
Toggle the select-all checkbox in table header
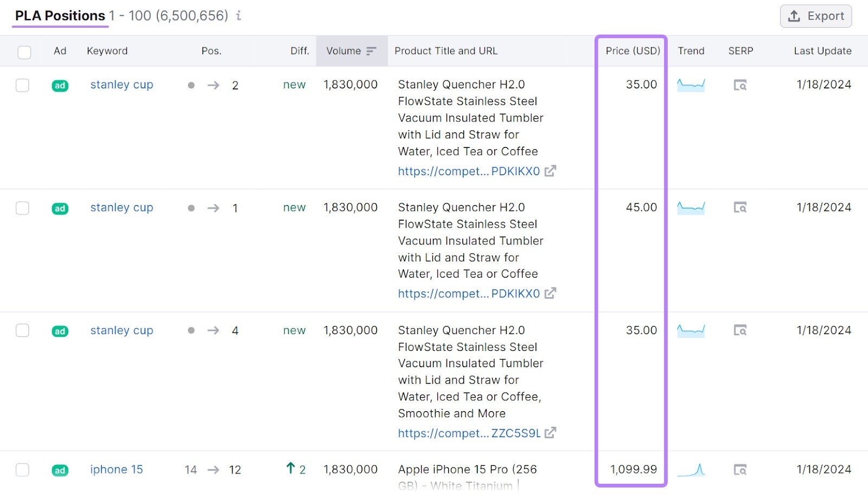(24, 52)
